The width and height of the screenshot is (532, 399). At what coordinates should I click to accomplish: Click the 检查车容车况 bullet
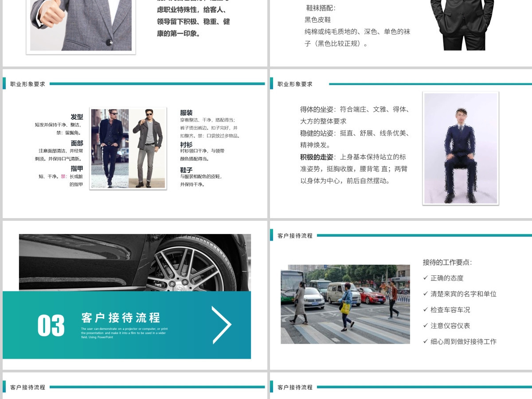pos(446,309)
